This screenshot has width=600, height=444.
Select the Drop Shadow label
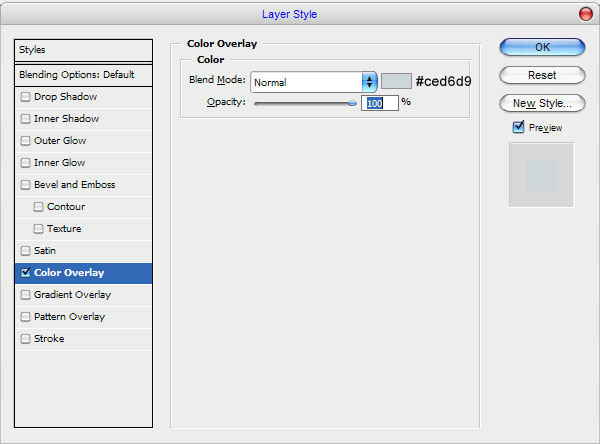tap(65, 97)
